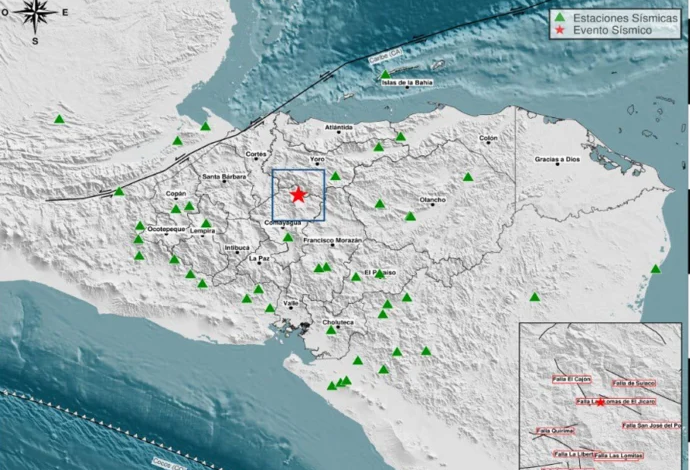Select the red star in the legend

561,31
